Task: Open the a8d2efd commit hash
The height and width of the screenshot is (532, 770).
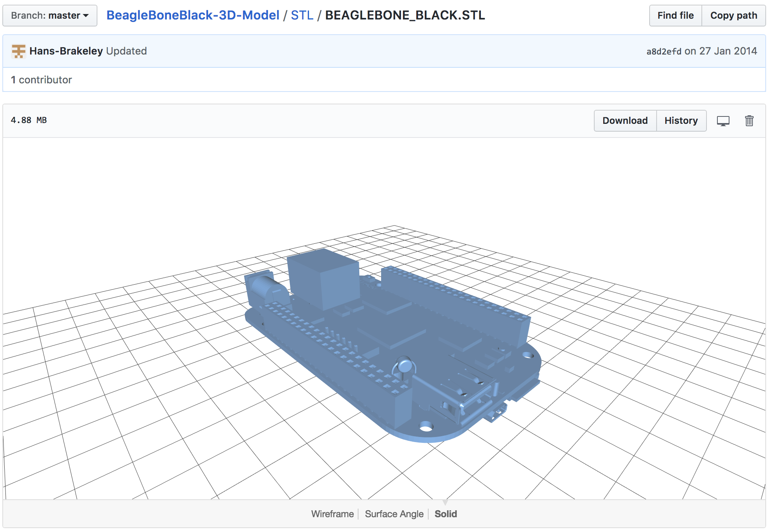Action: [664, 51]
